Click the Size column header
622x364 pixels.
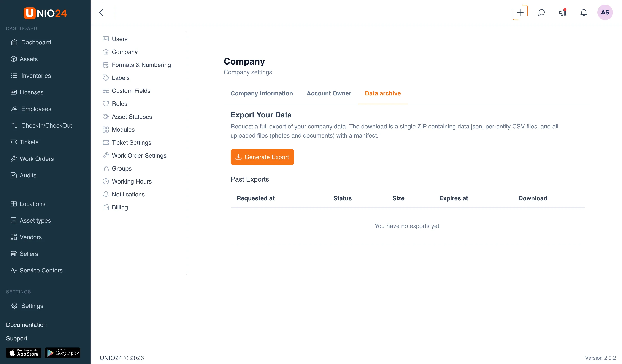pos(398,198)
